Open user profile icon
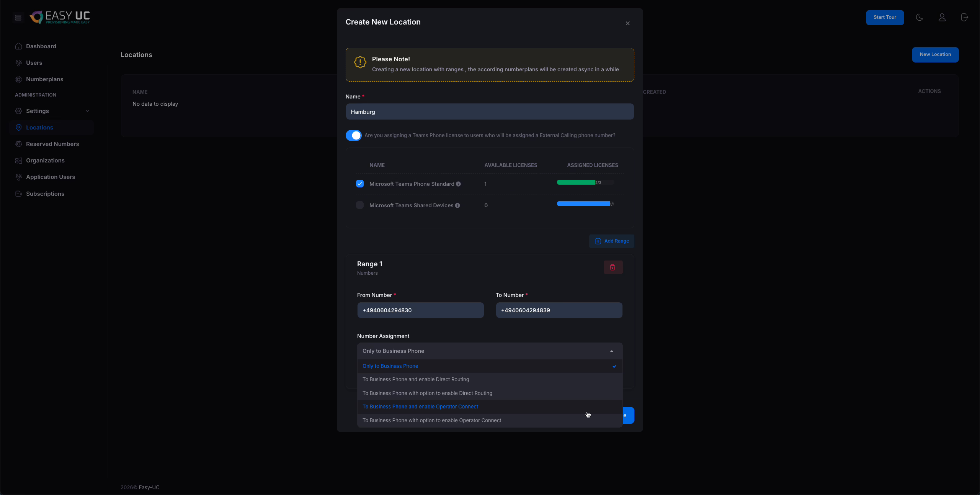 (x=942, y=17)
